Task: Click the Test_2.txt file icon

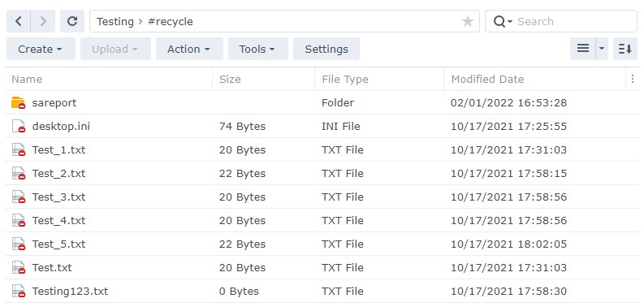Action: coord(19,174)
